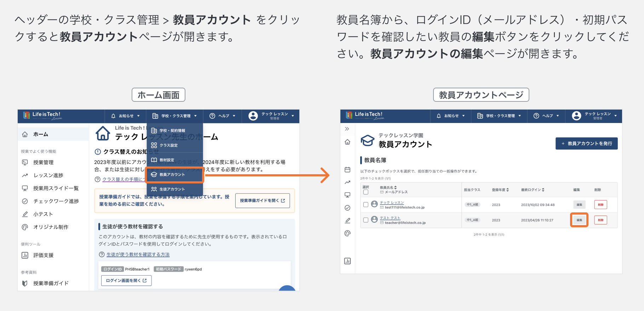
Task: Open ヘルプ dropdown on home screen header
Action: [x=223, y=116]
